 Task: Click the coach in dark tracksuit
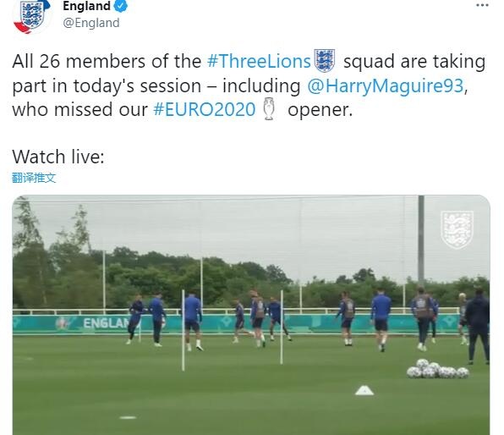(x=478, y=327)
